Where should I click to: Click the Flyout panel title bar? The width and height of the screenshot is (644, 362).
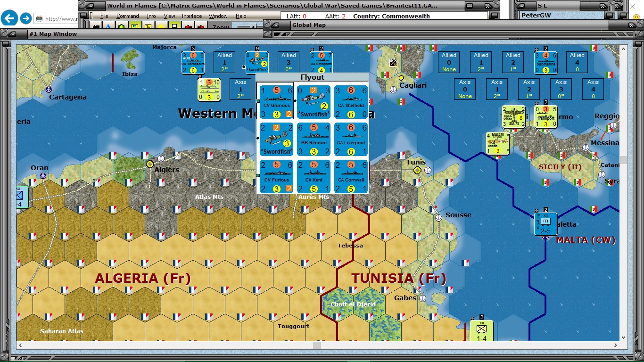[313, 77]
